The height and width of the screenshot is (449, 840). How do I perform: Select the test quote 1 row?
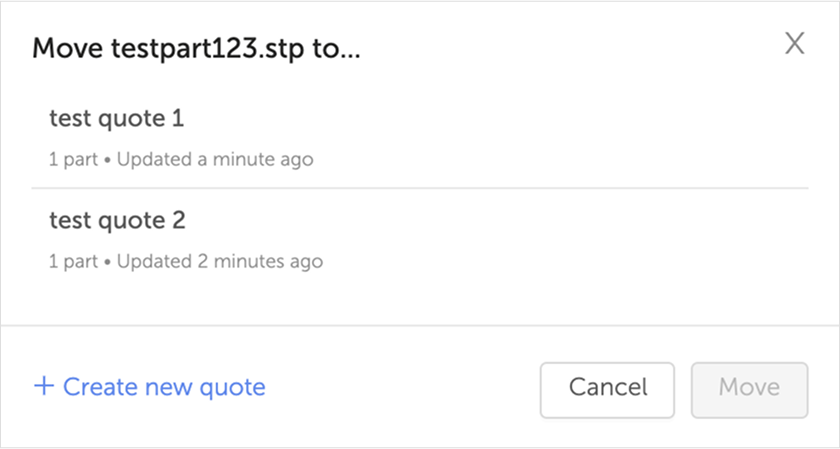tap(419, 137)
